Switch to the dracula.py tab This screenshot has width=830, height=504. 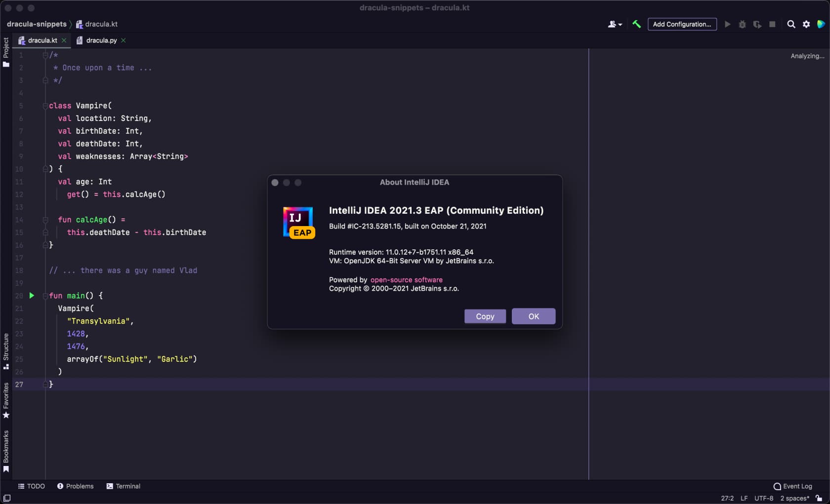[101, 40]
